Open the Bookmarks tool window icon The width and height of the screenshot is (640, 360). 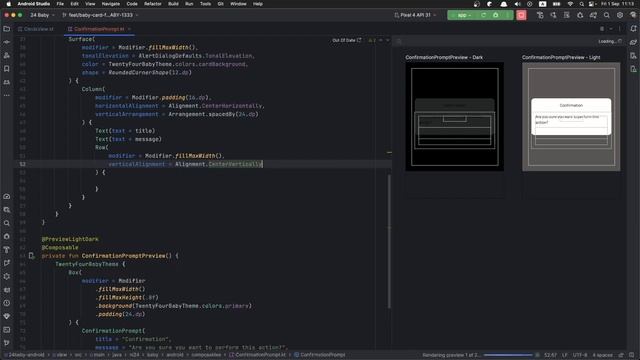pos(7,69)
